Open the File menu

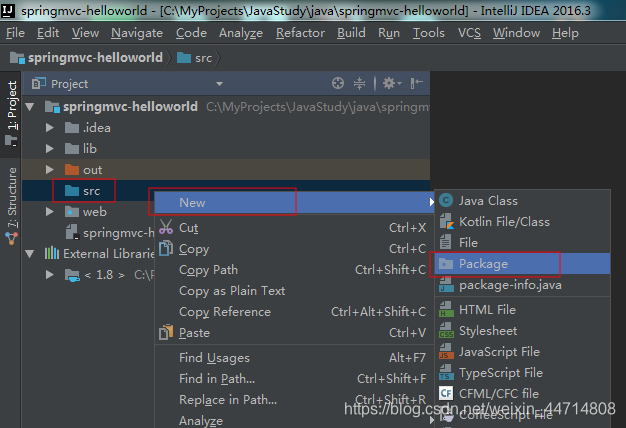[x=15, y=33]
